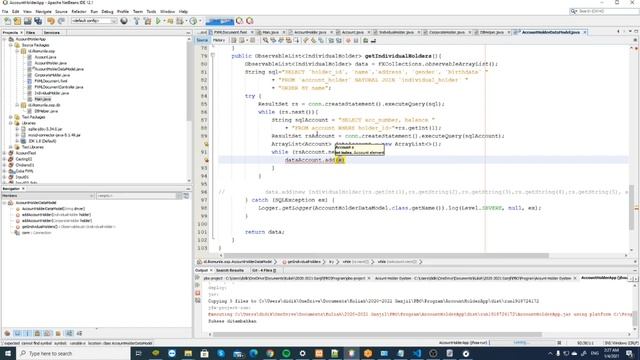Screen dimensions: 640x360
Task: Open notification center in system tray
Action: pos(629,353)
